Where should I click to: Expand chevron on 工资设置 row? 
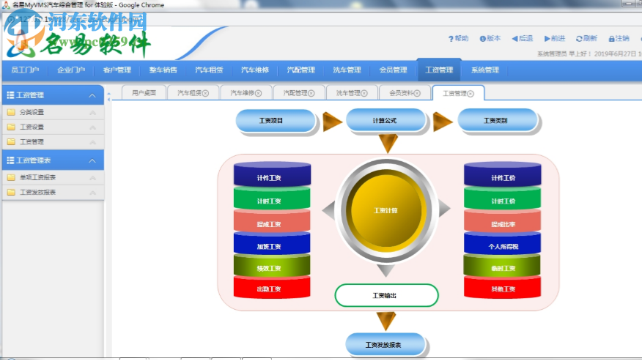tap(93, 127)
